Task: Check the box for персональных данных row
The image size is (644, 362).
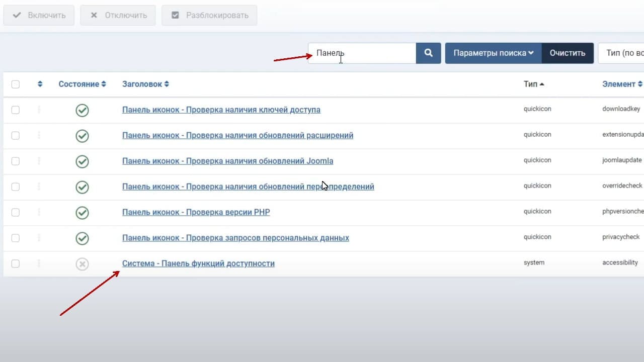Action: pyautogui.click(x=16, y=238)
